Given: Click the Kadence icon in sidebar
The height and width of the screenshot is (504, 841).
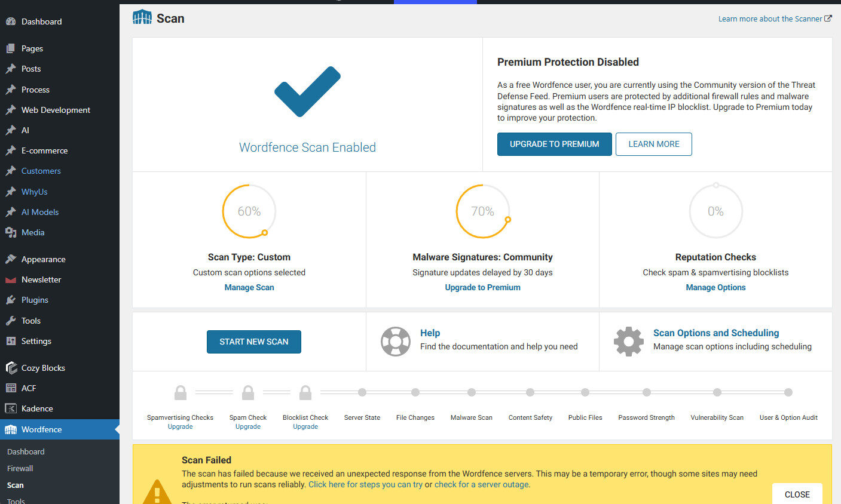Looking at the screenshot, I should (x=11, y=408).
